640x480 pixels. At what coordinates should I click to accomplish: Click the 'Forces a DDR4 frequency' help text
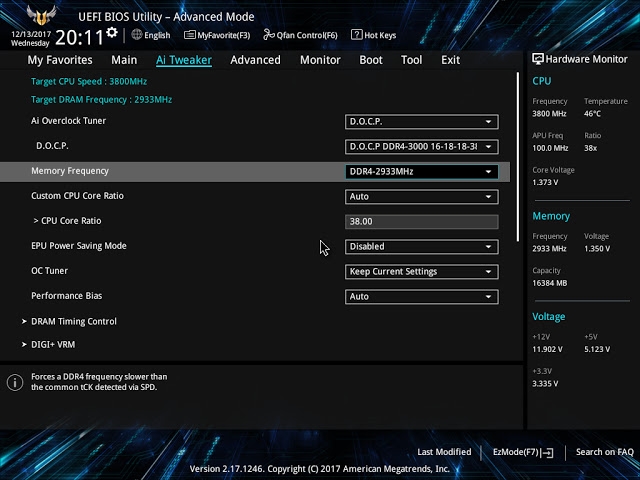99,382
